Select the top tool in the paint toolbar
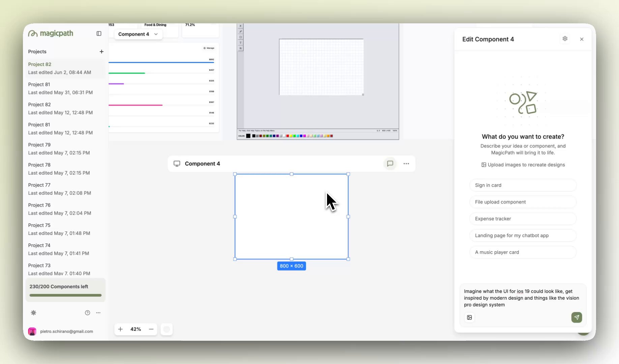 pyautogui.click(x=240, y=26)
